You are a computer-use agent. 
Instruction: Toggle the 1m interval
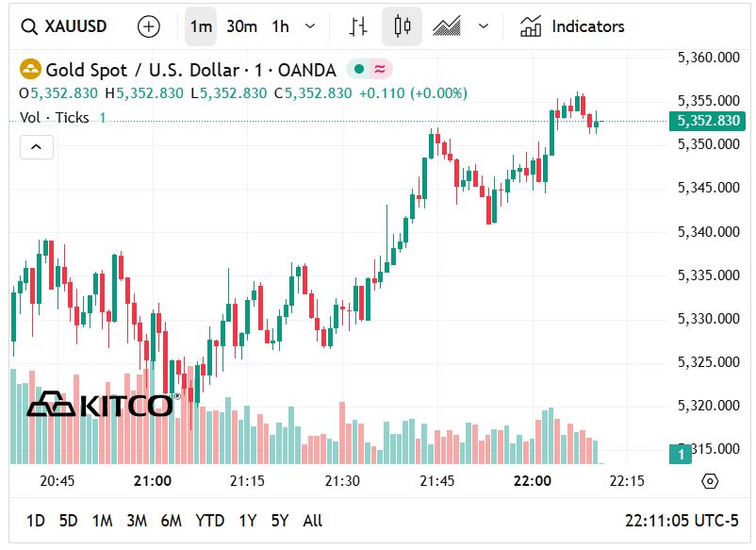tap(201, 26)
